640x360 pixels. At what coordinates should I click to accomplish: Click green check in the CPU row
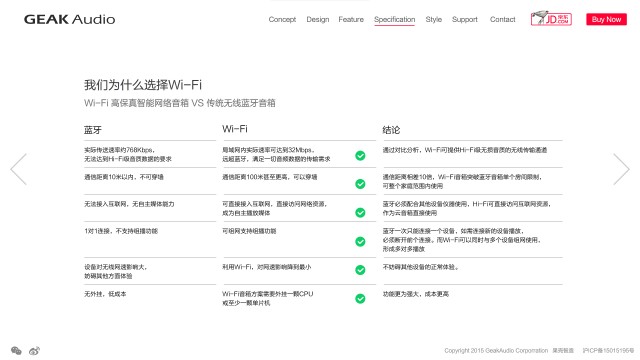(x=360, y=299)
